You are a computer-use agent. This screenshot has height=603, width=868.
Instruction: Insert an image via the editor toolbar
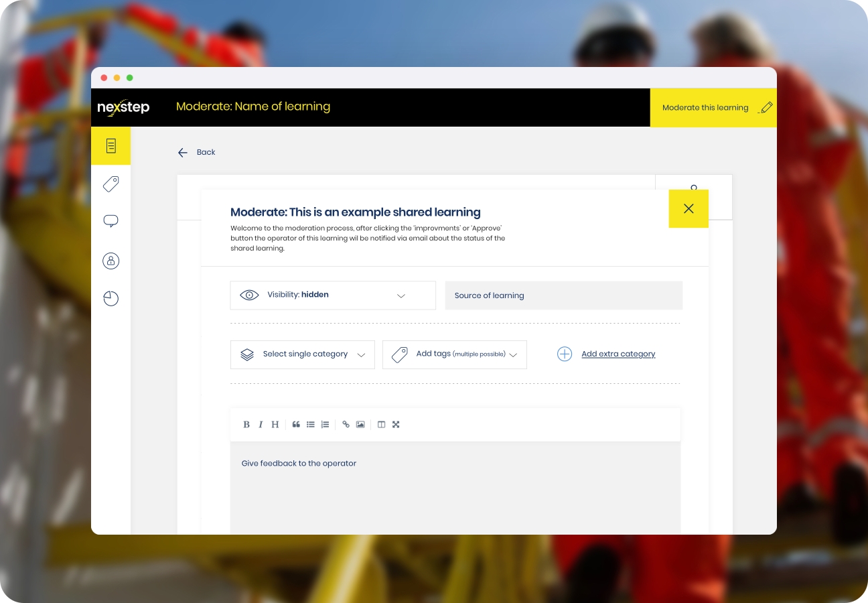click(x=360, y=424)
